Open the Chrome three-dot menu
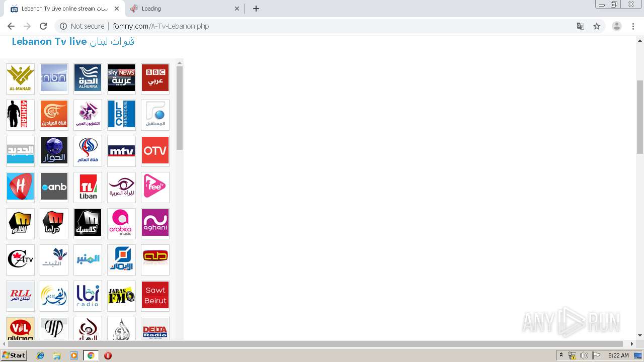Image resolution: width=644 pixels, height=362 pixels. coord(633,26)
